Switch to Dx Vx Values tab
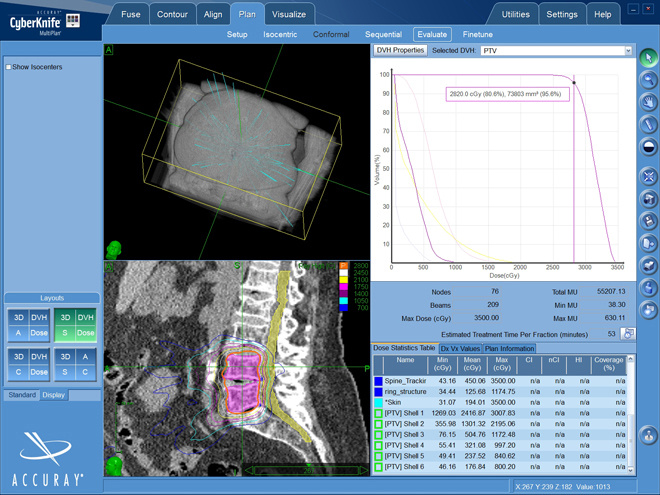Image resolution: width=660 pixels, height=495 pixels. (x=460, y=349)
